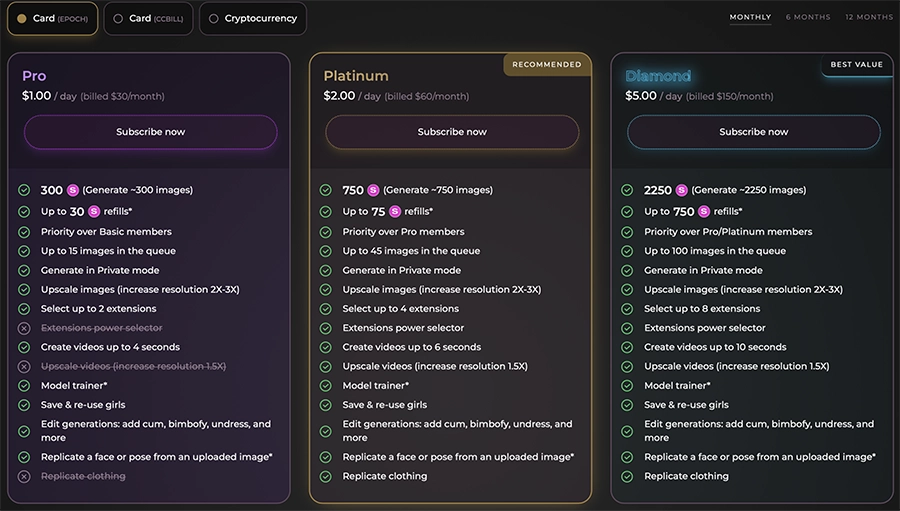Choose Cryptocurrency as payment method

(x=253, y=18)
